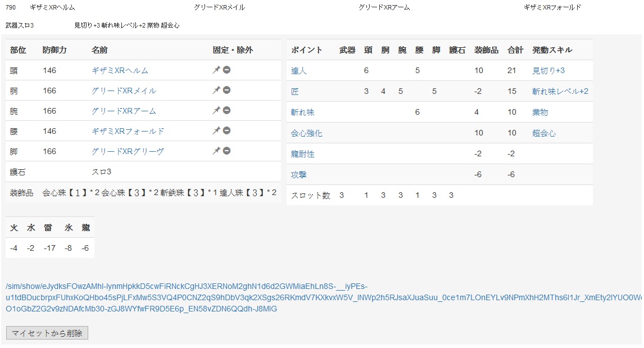Pin the グリードXRグリーヴ leg armor
The width and height of the screenshot is (644, 348).
tap(216, 151)
